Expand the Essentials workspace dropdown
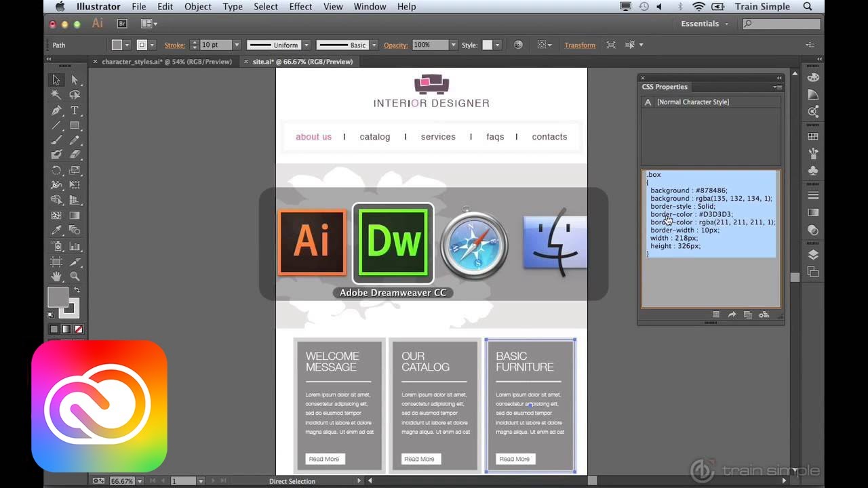The image size is (868, 488). click(705, 24)
